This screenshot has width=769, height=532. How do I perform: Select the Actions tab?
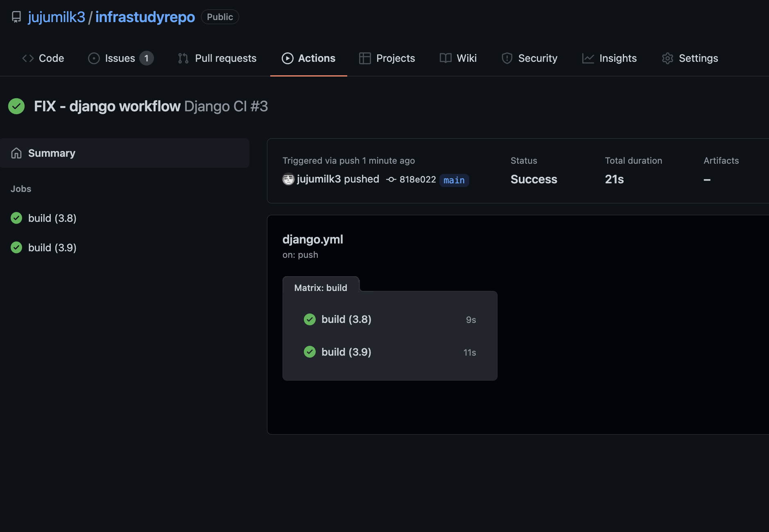309,58
